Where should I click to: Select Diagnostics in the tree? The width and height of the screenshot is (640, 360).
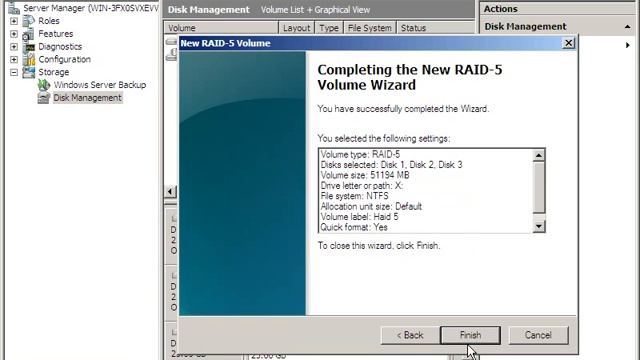[60, 47]
